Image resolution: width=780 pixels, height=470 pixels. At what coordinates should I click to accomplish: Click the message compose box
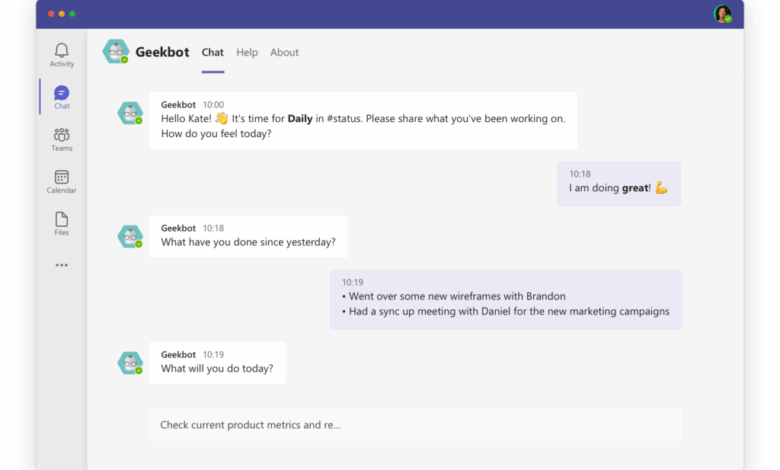coord(415,425)
